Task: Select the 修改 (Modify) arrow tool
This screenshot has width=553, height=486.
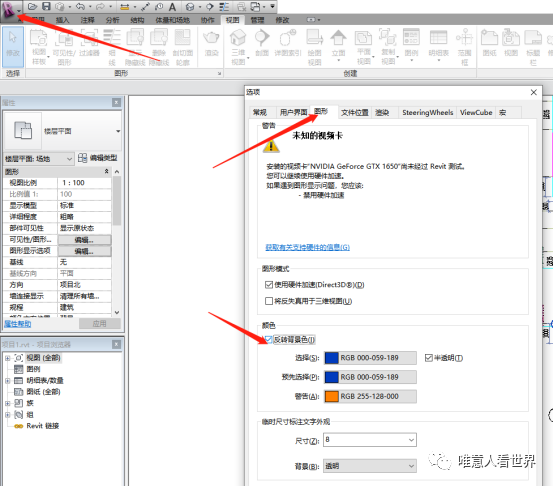Action: (13, 46)
